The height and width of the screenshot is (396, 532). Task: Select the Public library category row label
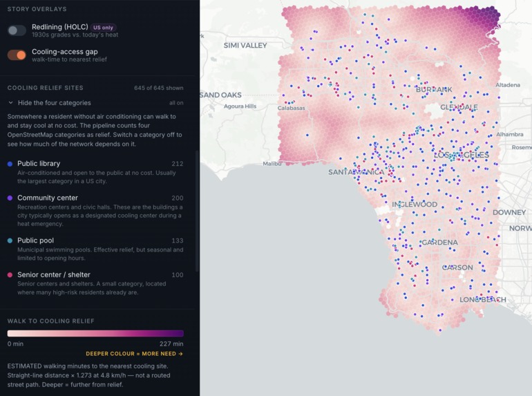coord(39,164)
